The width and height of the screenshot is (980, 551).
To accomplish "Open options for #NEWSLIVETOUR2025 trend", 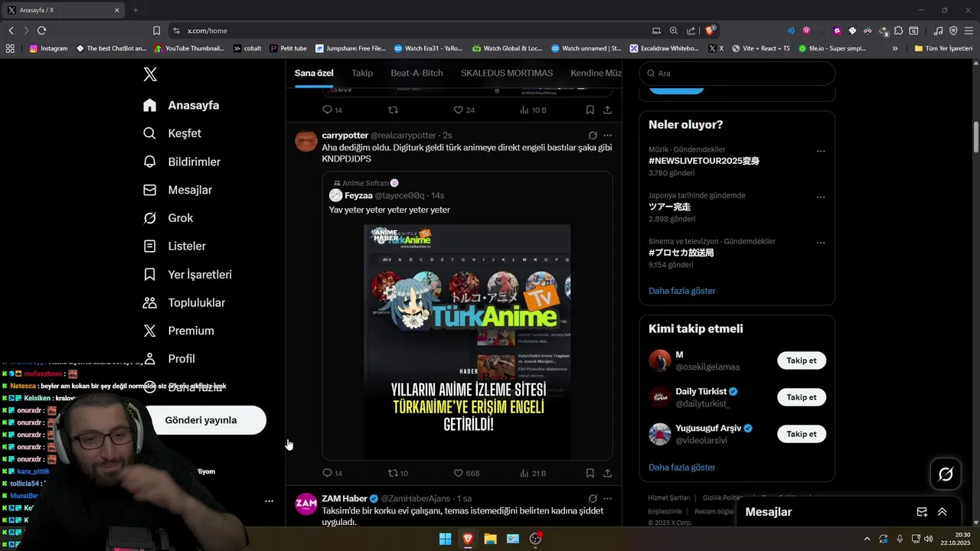I will [821, 151].
